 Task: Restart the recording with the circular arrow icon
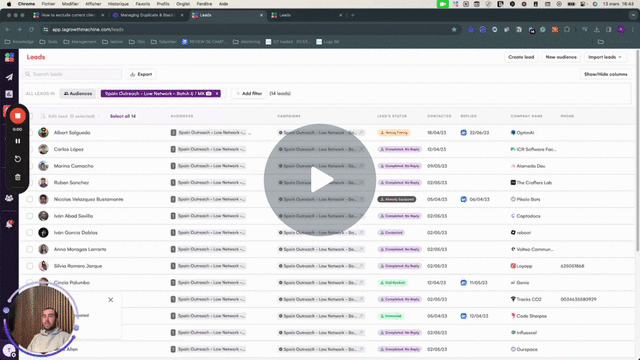coord(18,159)
